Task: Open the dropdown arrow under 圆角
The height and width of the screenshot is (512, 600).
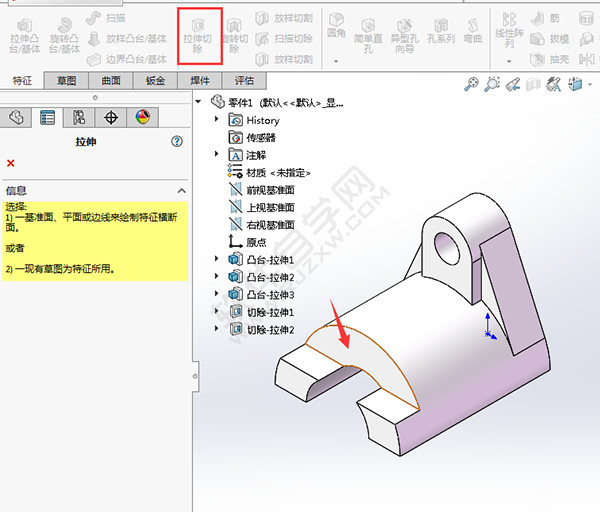Action: 336,61
